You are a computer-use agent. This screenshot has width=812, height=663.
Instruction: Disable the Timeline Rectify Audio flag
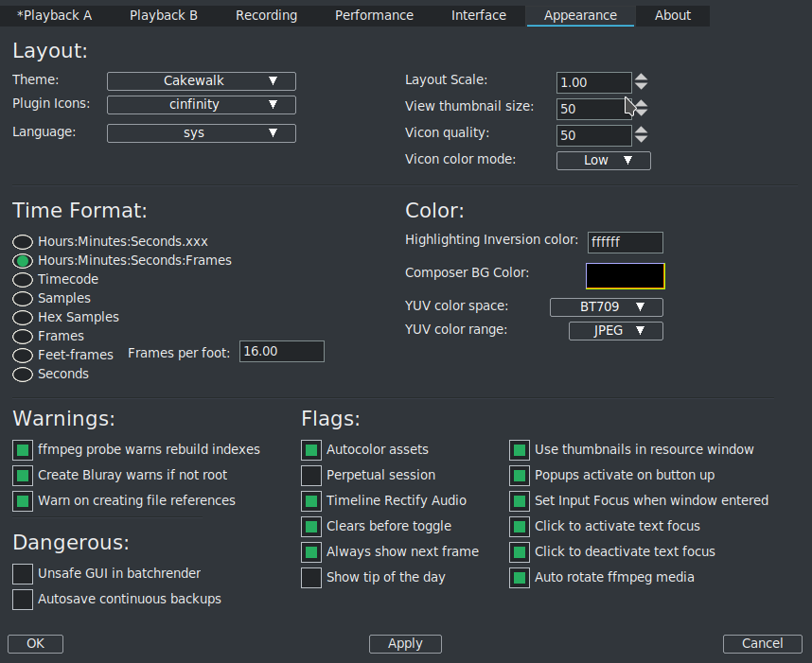(x=311, y=500)
